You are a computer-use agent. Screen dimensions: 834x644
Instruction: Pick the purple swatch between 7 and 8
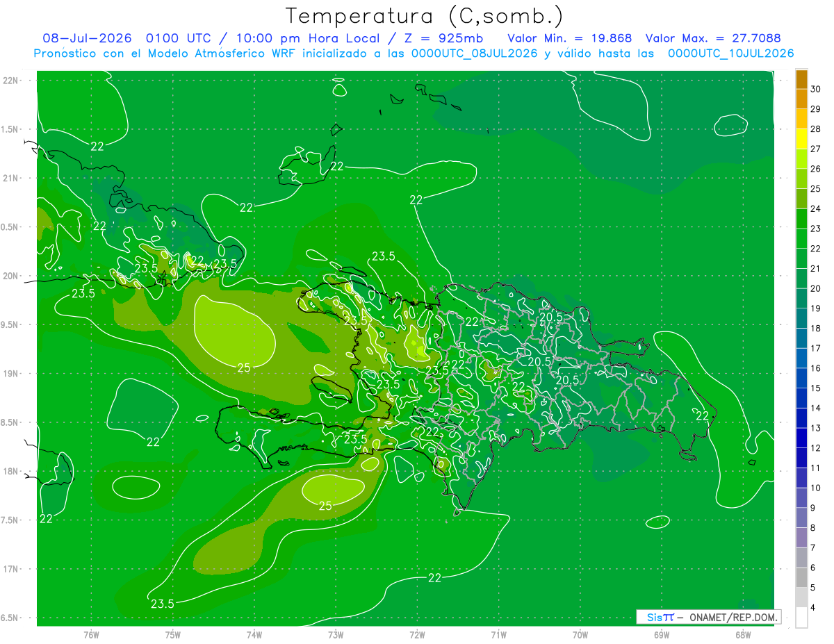tap(801, 538)
